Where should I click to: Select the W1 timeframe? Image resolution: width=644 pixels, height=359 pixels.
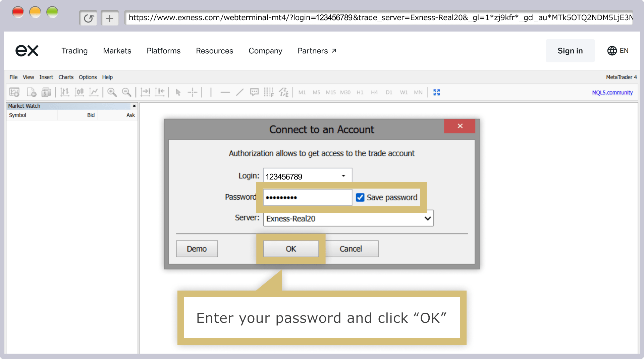click(x=404, y=92)
